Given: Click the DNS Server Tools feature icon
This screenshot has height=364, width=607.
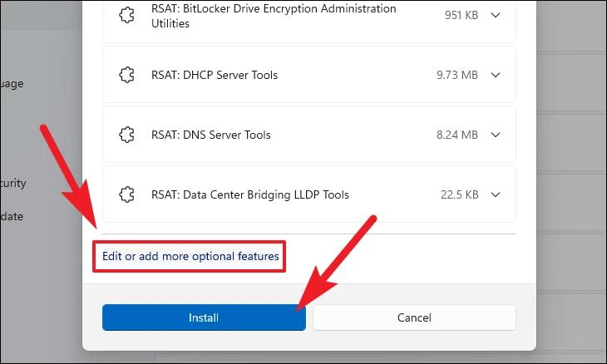Looking at the screenshot, I should tap(126, 135).
